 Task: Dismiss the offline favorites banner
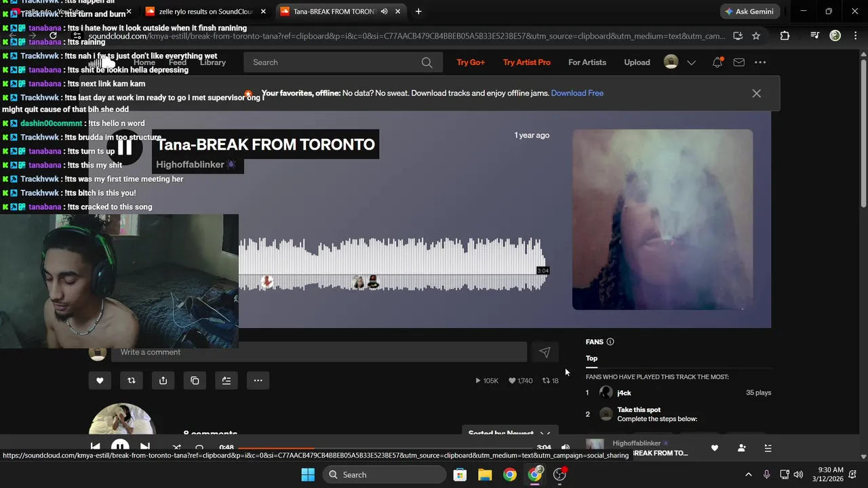click(757, 94)
